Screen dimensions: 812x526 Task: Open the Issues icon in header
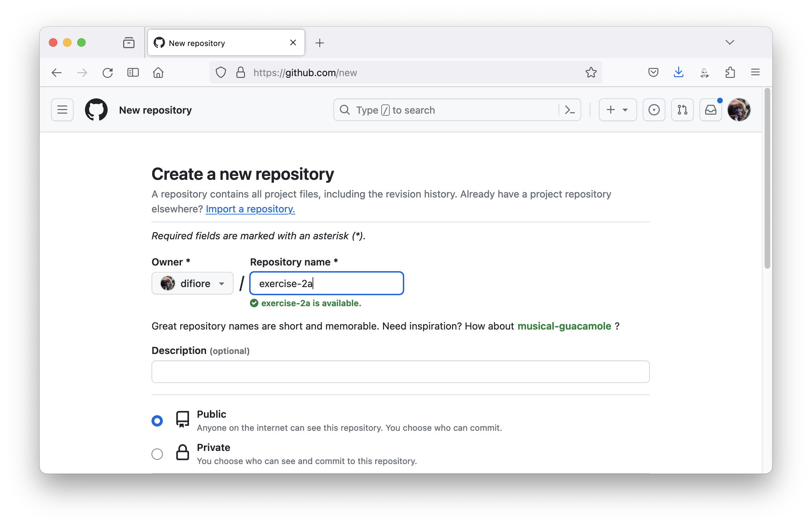click(654, 110)
